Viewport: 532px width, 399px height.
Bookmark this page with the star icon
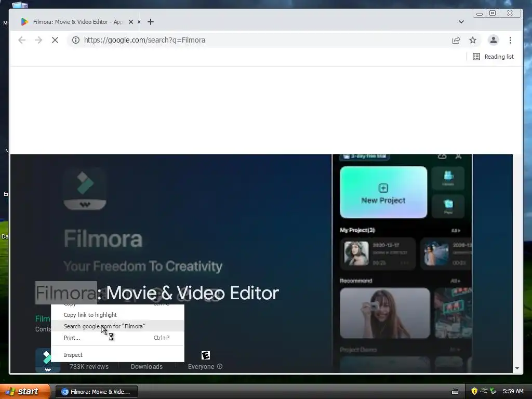pyautogui.click(x=473, y=40)
